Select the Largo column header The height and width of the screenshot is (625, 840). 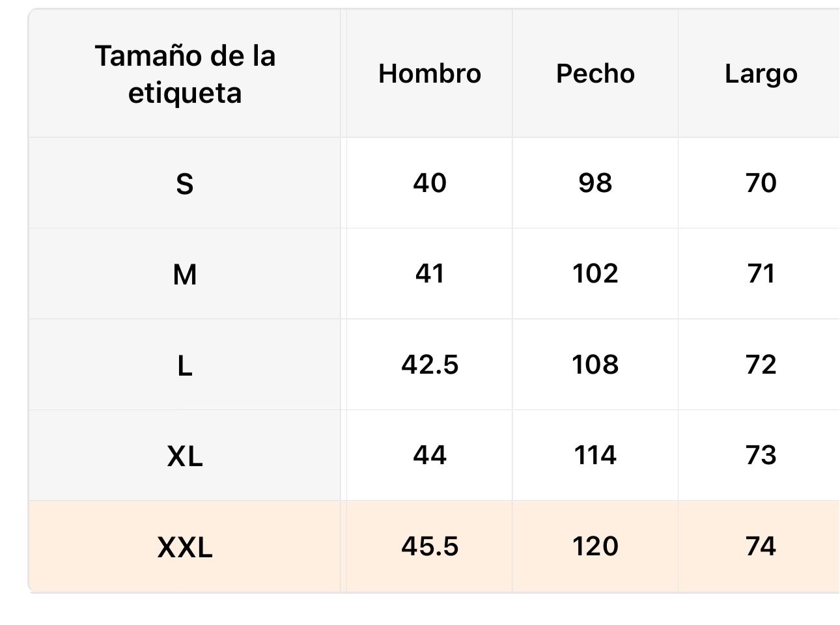point(761,74)
